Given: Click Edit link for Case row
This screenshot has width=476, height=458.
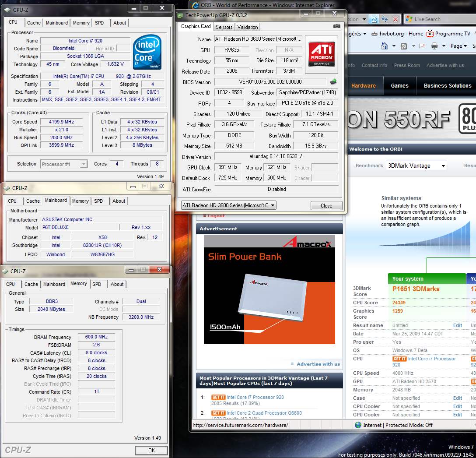Looking at the screenshot, I should tap(458, 398).
